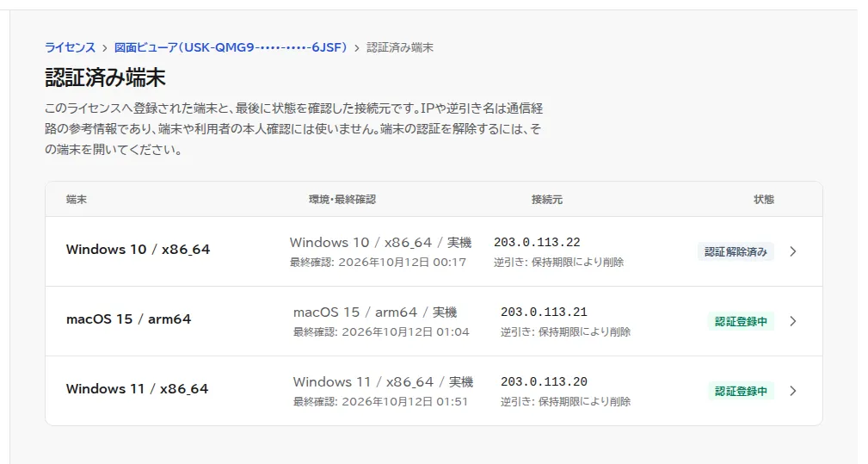The height and width of the screenshot is (464, 868).
Task: Open the ライセンス breadcrumb link
Action: tap(70, 47)
